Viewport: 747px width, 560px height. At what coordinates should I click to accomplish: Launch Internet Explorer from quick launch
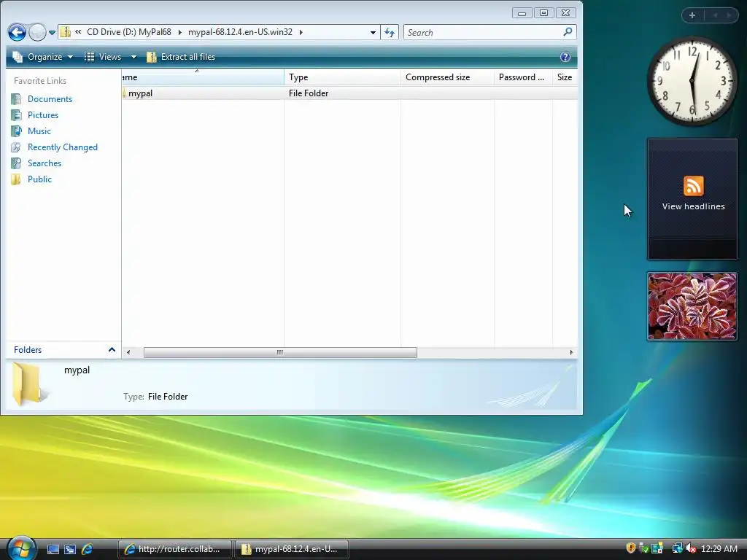(88, 549)
